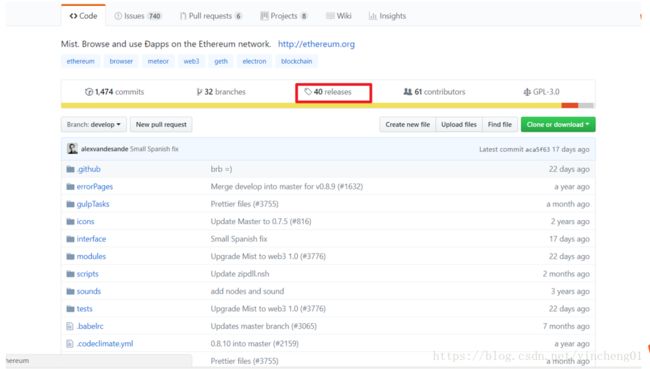Open the modules folder
Screen dimensions: 650x369
click(91, 256)
